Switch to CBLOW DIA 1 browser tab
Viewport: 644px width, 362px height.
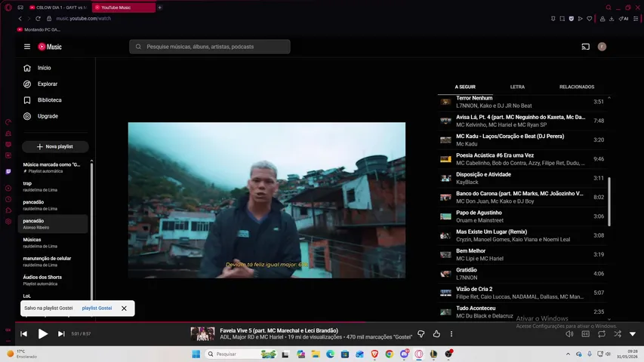[x=59, y=8]
